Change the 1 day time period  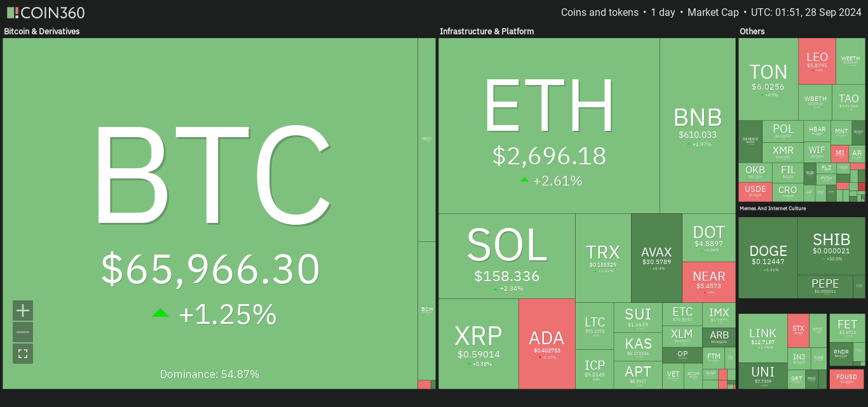[663, 13]
